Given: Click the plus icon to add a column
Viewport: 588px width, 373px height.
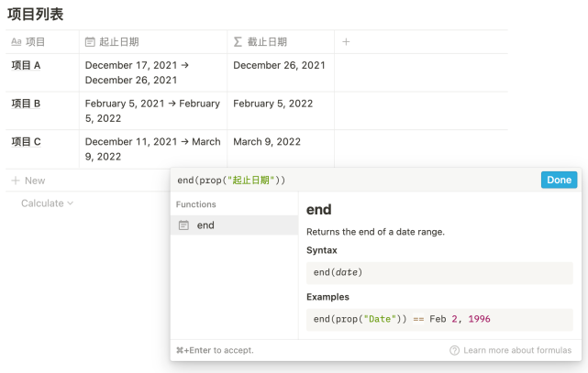Looking at the screenshot, I should coord(346,42).
